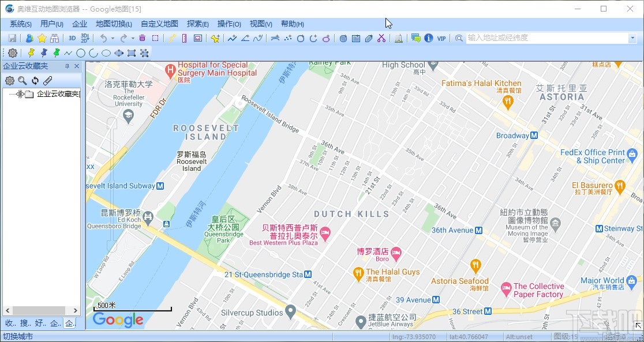Select the yellow pushpin marker tool

(x=31, y=52)
